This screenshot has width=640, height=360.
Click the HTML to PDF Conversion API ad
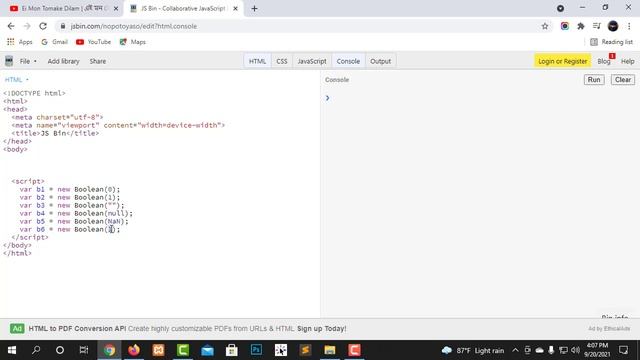tap(187, 329)
